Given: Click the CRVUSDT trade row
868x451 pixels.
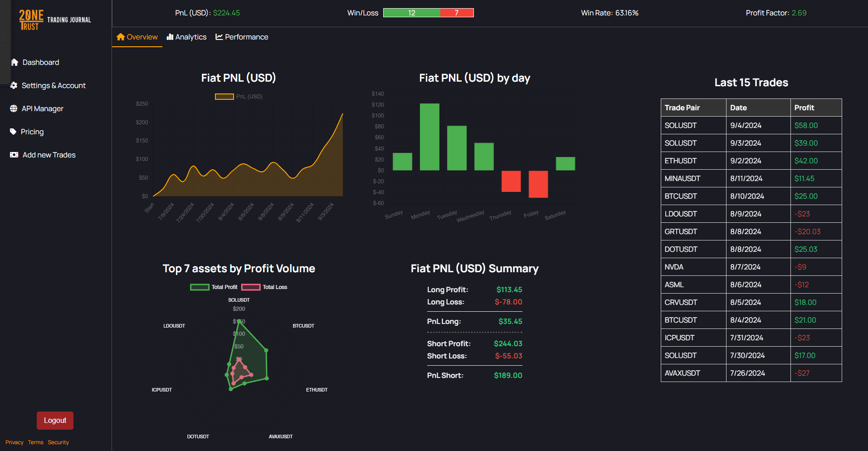Looking at the screenshot, I should (751, 302).
